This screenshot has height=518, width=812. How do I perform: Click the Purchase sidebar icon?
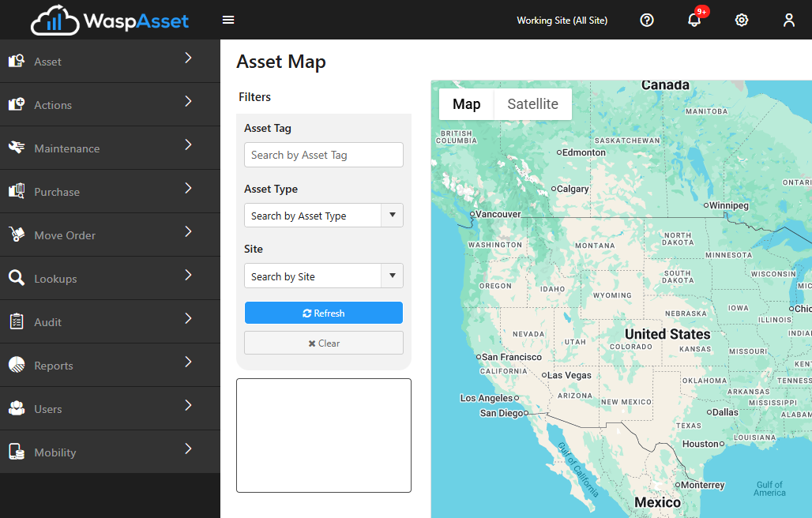[17, 191]
